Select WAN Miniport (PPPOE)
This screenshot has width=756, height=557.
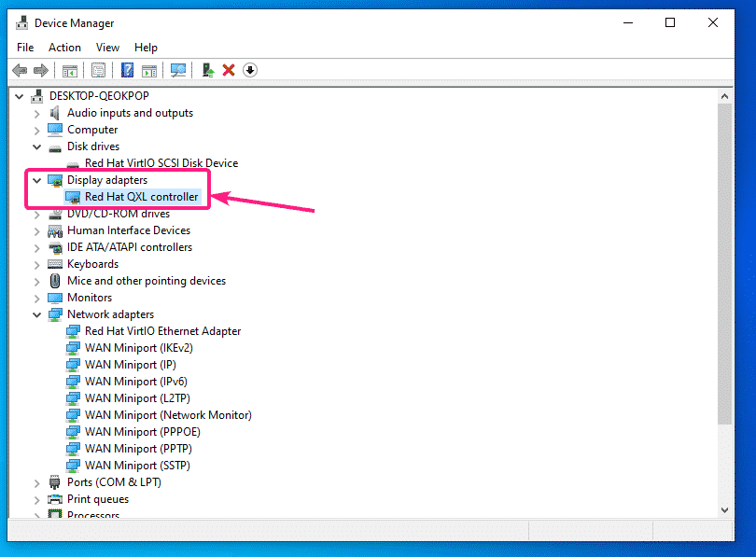click(142, 432)
